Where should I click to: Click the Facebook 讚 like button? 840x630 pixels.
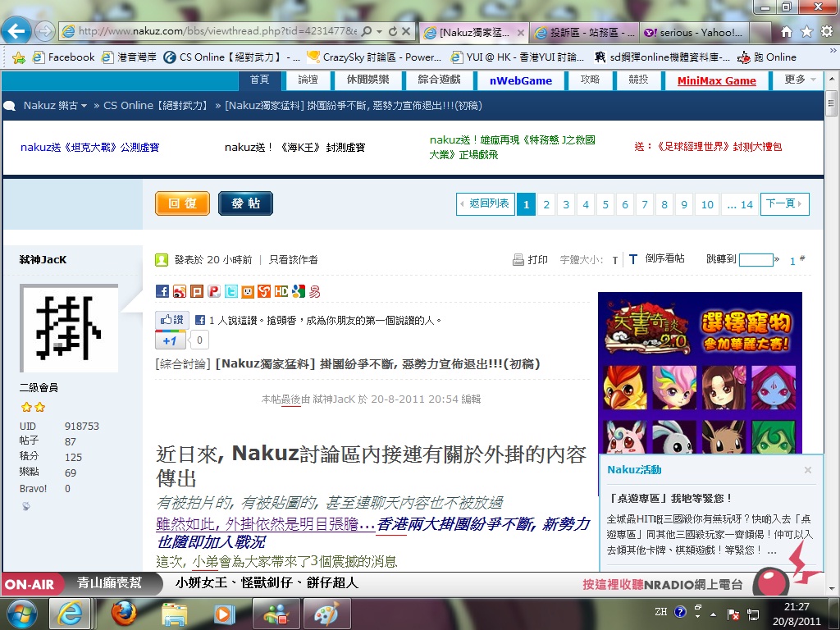(172, 320)
